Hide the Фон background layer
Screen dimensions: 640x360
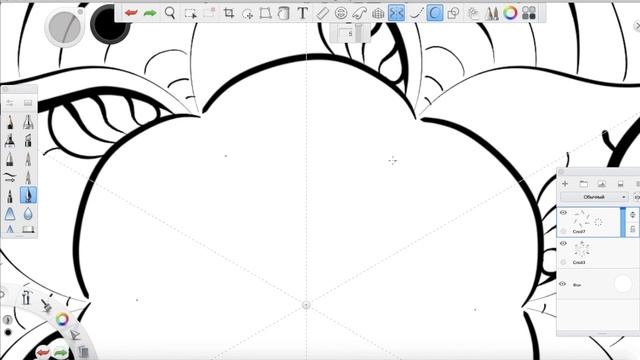click(562, 284)
